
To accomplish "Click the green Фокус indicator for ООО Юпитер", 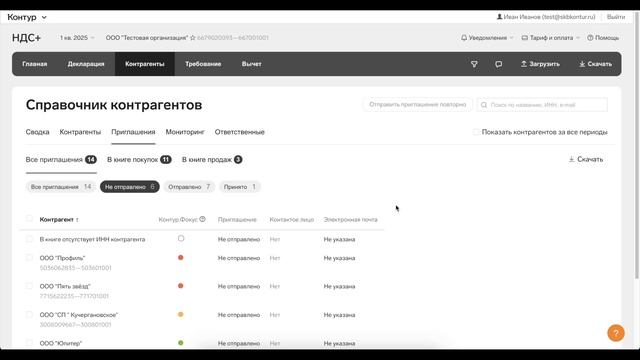I will pyautogui.click(x=180, y=343).
